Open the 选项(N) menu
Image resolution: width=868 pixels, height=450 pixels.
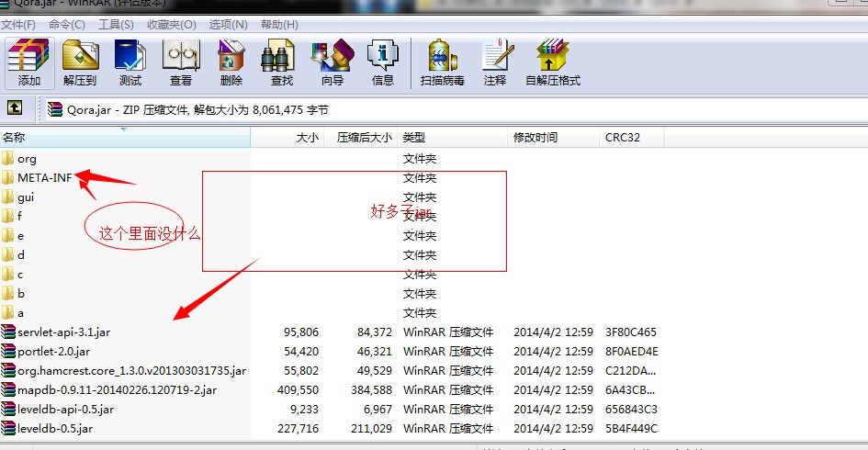228,25
